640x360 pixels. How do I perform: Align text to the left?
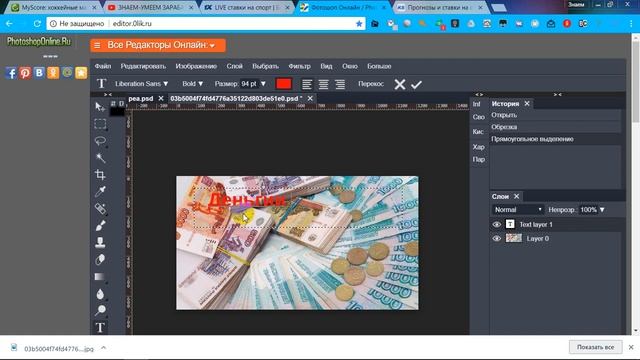pos(307,84)
